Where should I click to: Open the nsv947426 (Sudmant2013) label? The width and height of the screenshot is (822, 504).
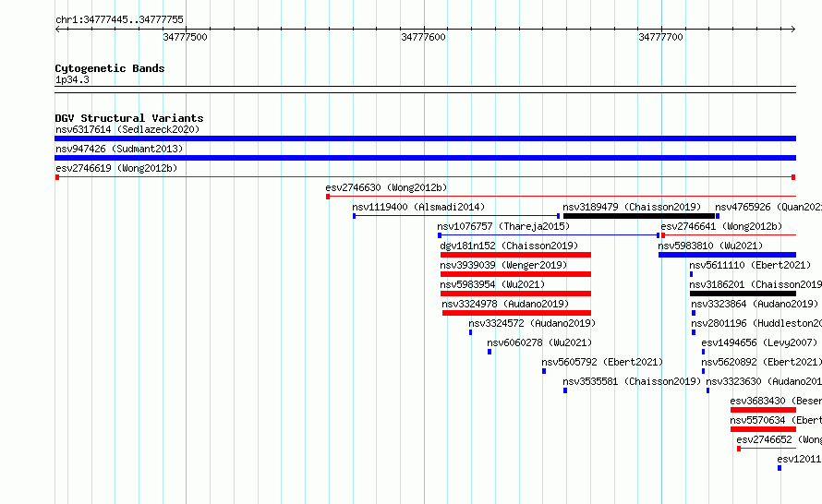point(119,149)
